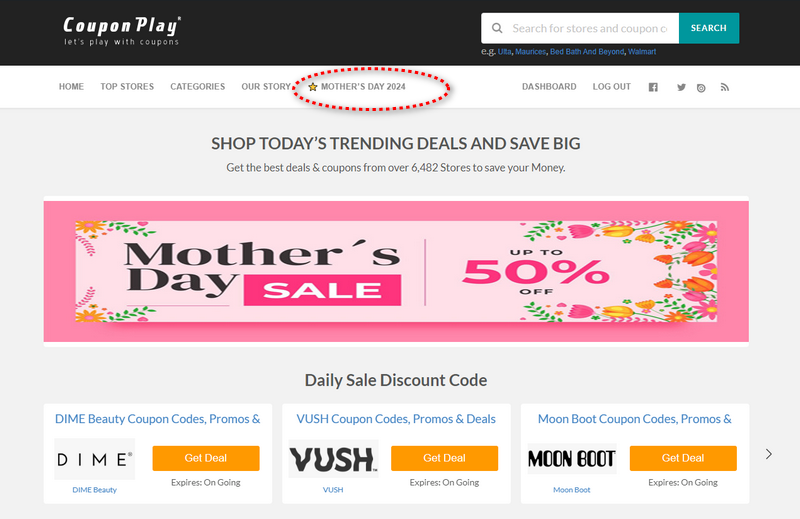Open the Mother's Day Sale banner

396,271
